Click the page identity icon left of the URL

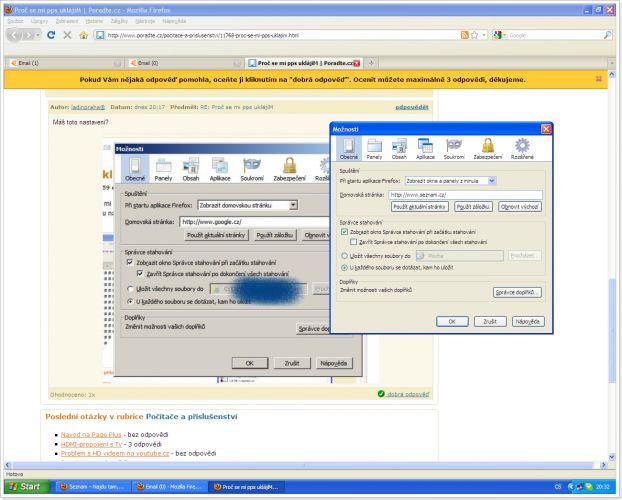tap(100, 35)
